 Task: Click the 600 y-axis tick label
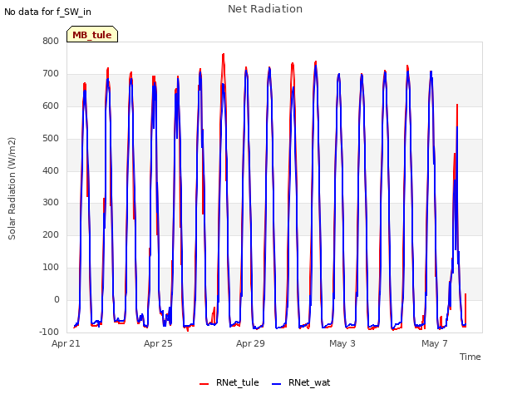(x=51, y=106)
